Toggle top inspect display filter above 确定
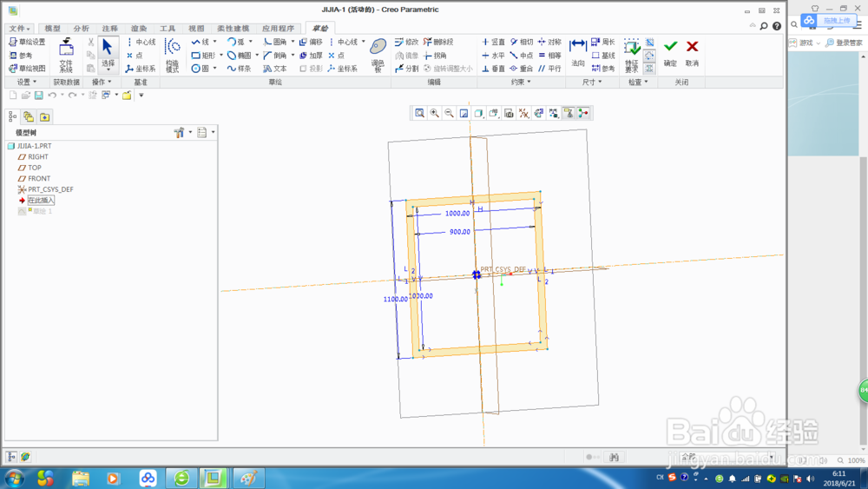Screen dimensions: 868x489 [649, 43]
